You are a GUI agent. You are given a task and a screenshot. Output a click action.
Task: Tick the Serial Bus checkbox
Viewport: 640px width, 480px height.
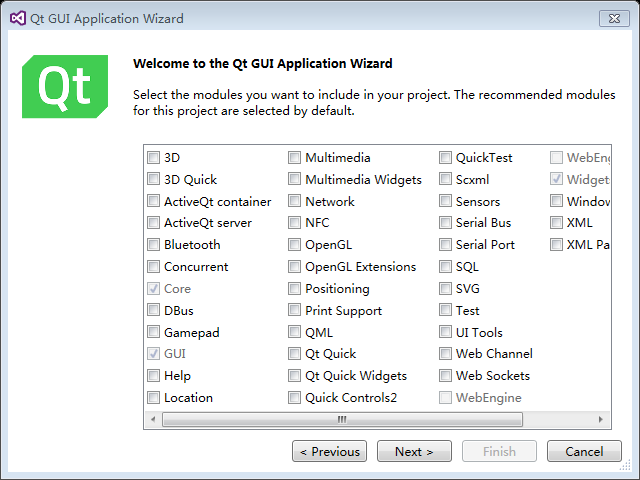click(445, 223)
